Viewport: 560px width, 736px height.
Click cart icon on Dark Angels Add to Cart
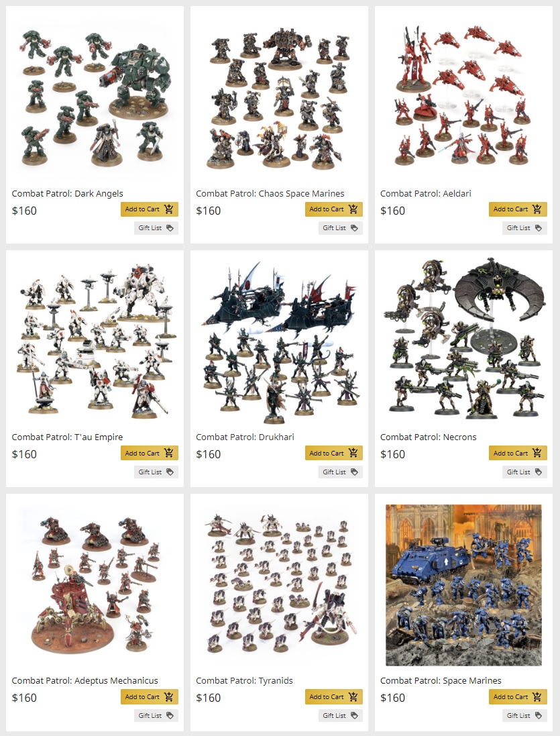[x=169, y=209]
